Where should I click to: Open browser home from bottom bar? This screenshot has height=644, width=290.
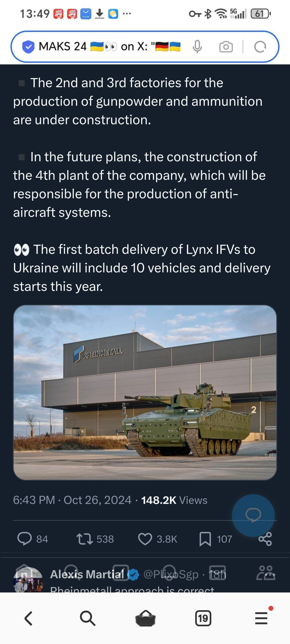pyautogui.click(x=145, y=618)
